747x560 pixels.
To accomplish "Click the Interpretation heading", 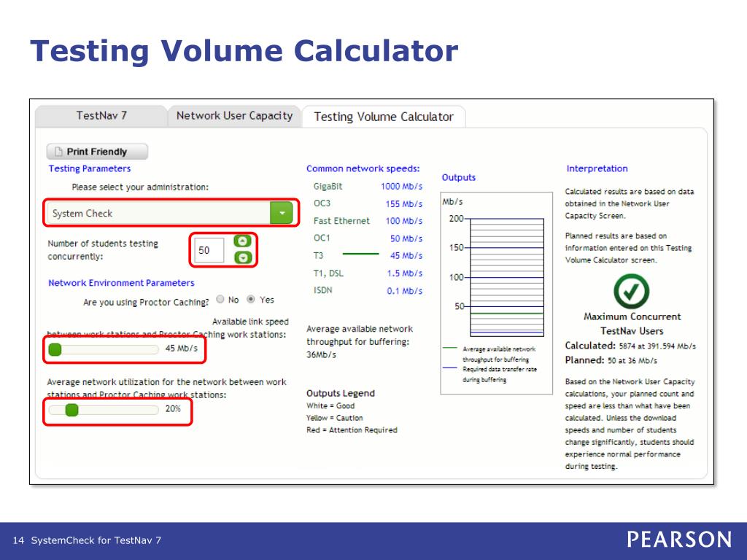I will tap(597, 168).
